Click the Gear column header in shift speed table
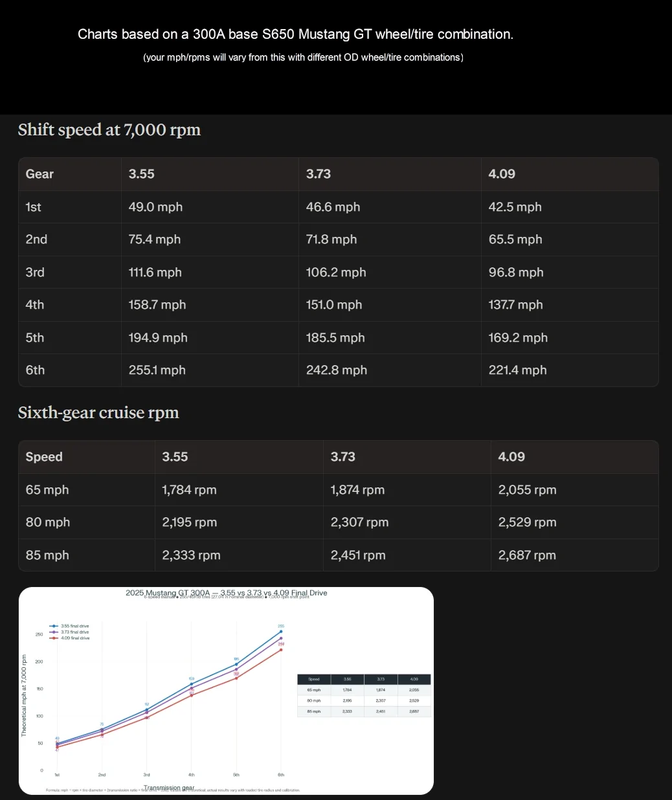The image size is (672, 800). [39, 174]
